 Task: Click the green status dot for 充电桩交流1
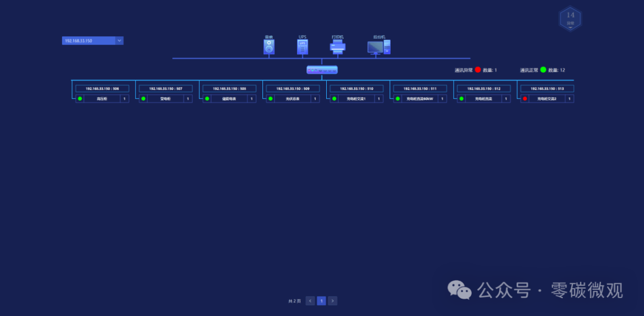[x=335, y=98]
